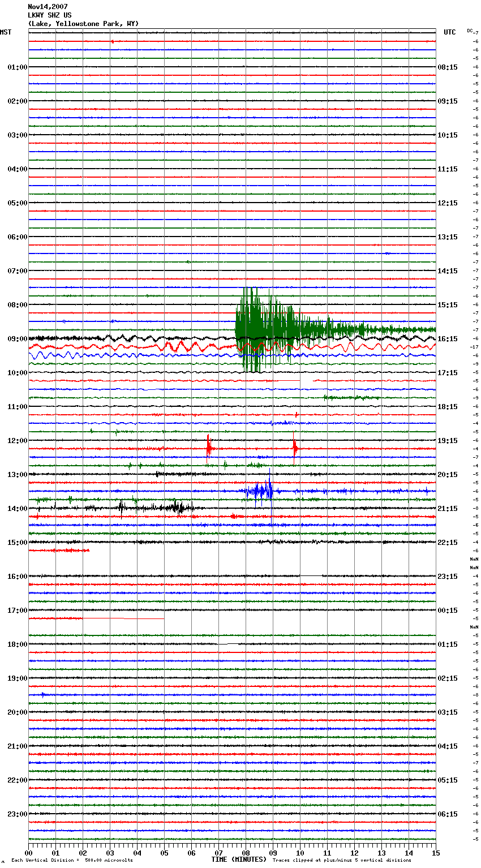Select the 13:00 MST time label
Screen dimensions: 481x868
coord(18,475)
